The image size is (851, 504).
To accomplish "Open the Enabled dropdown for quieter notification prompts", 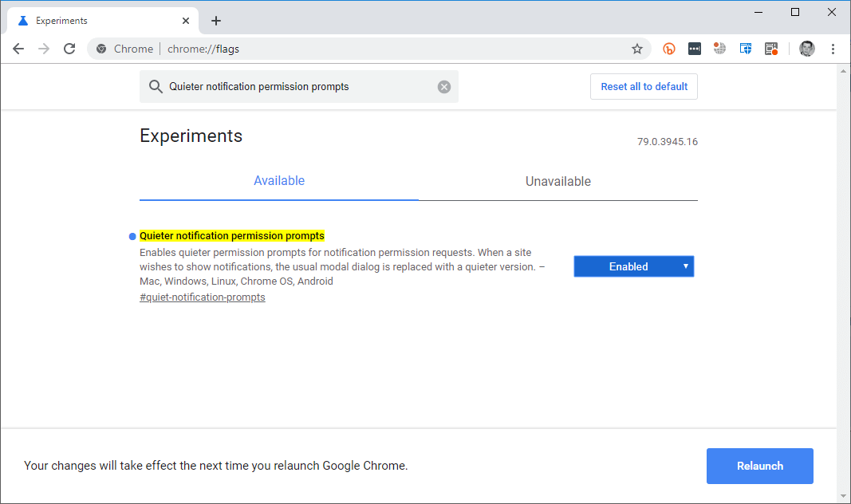I will pos(633,266).
